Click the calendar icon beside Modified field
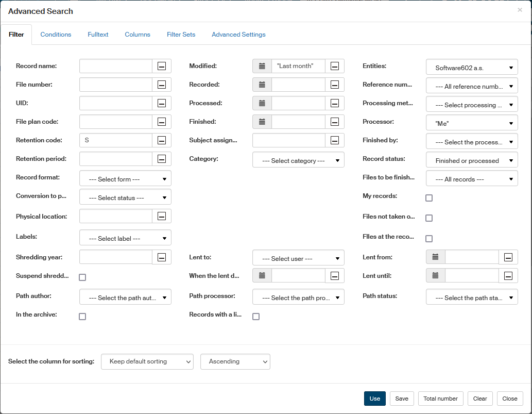This screenshot has height=414, width=532. 262,66
